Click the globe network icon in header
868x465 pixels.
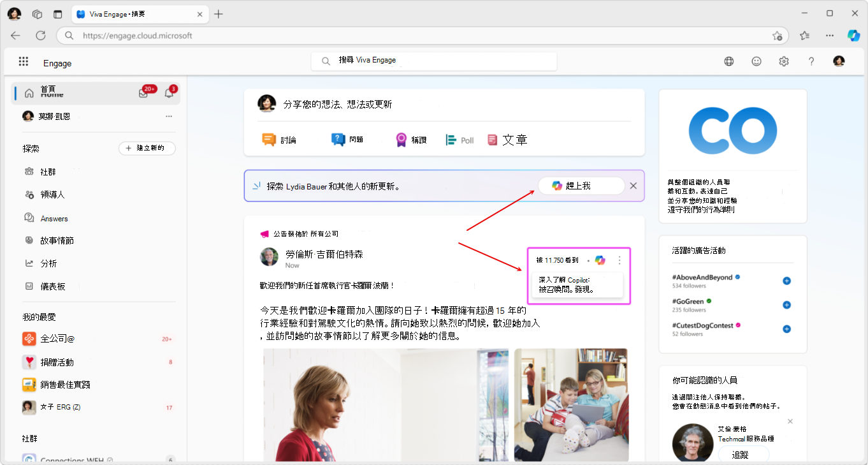coord(729,61)
